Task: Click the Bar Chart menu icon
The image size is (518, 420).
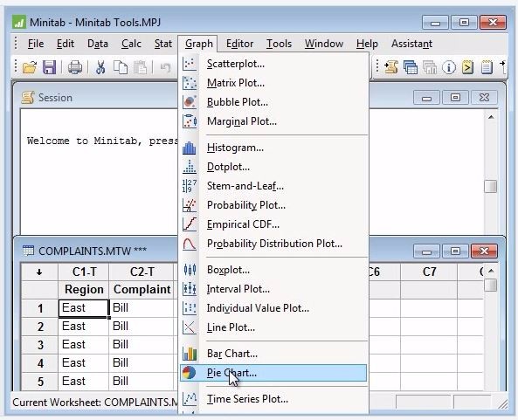Action: pyautogui.click(x=190, y=354)
